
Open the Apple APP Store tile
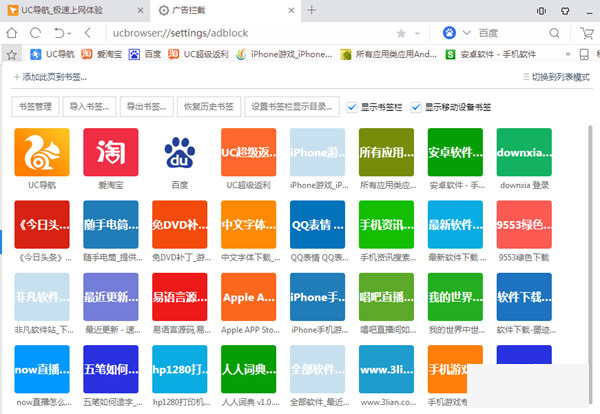(x=249, y=297)
